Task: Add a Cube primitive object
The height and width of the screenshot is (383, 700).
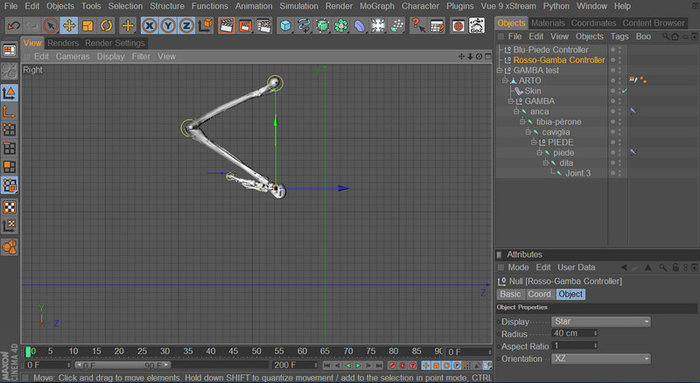Action: click(286, 25)
